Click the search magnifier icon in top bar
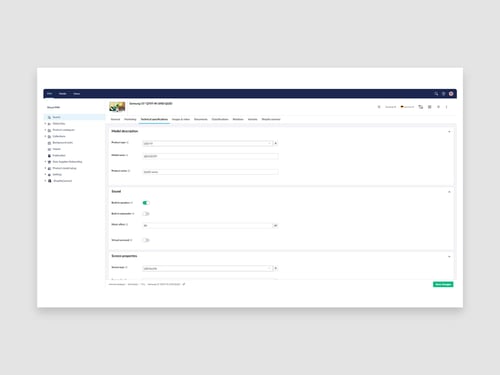 [436, 94]
